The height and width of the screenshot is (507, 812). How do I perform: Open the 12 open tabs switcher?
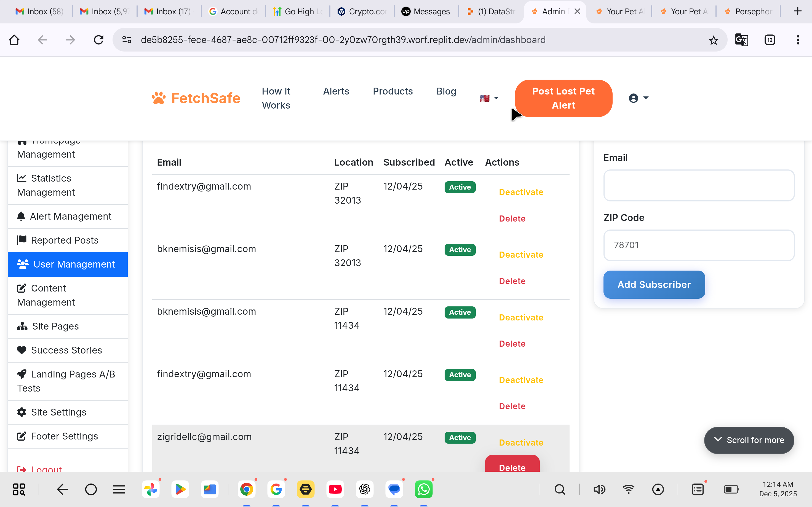coord(770,40)
